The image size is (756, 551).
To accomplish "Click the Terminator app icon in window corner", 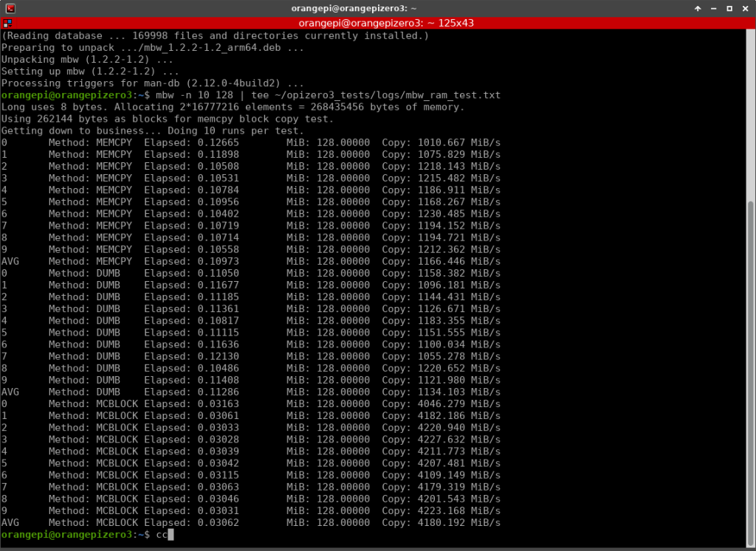I will click(9, 8).
